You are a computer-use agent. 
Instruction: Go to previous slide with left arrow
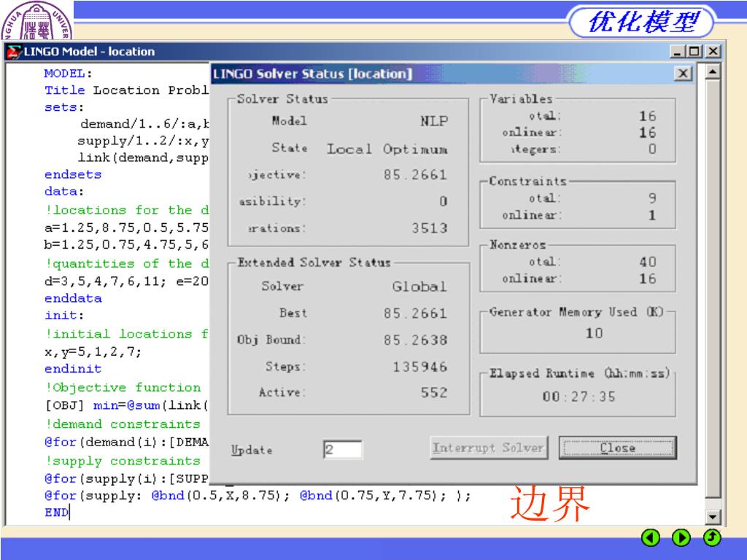point(651,537)
